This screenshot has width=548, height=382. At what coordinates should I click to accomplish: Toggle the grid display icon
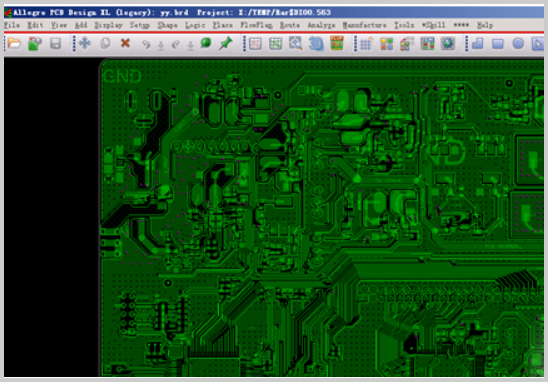pos(366,44)
